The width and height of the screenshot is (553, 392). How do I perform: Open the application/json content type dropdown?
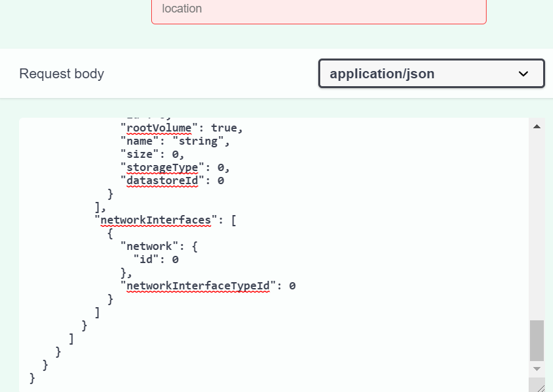click(431, 74)
